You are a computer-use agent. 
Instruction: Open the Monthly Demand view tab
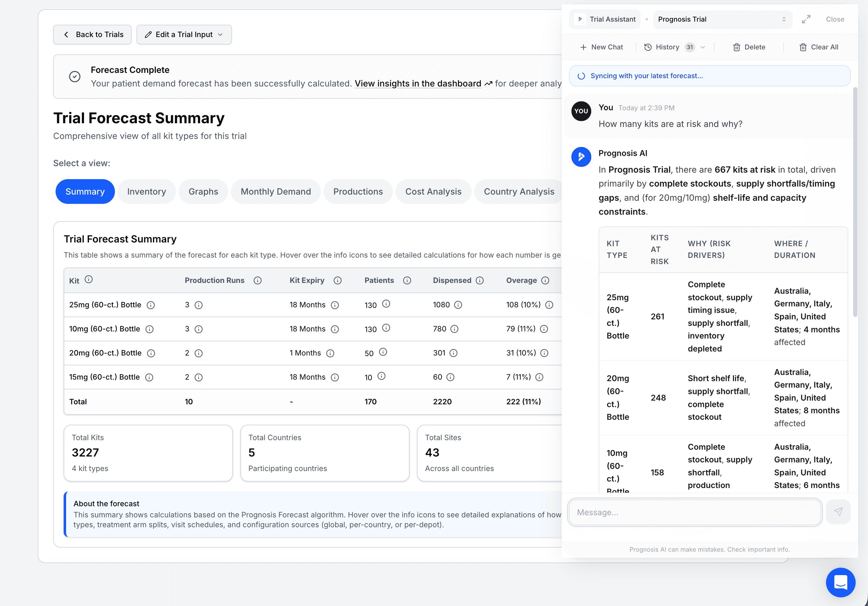click(276, 192)
